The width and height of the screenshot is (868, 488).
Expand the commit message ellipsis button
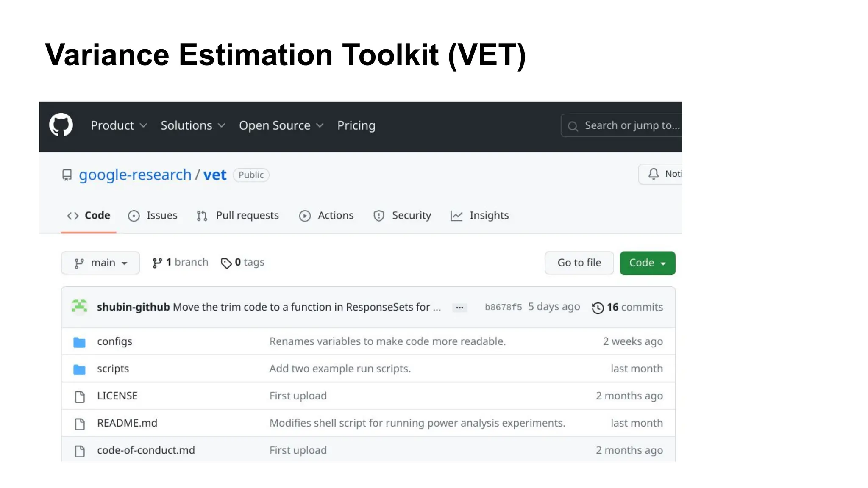pos(459,308)
